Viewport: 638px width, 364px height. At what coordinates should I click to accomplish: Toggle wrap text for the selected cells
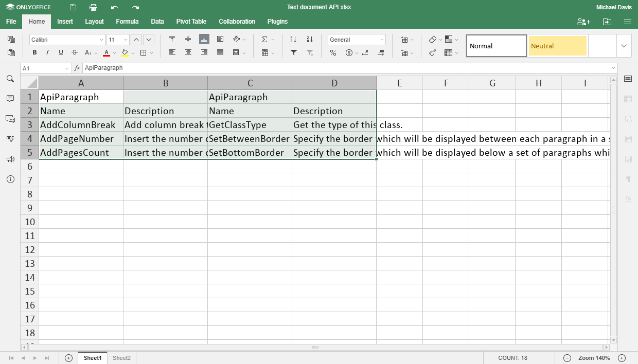[x=220, y=39]
